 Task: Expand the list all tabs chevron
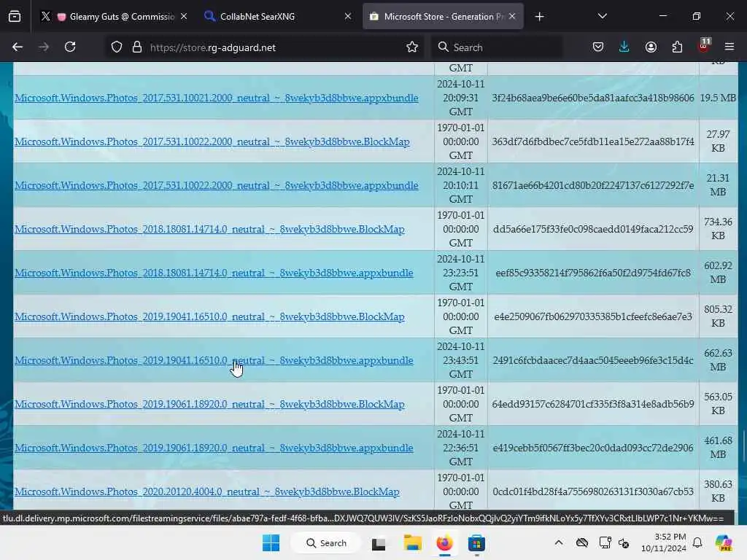602,17
